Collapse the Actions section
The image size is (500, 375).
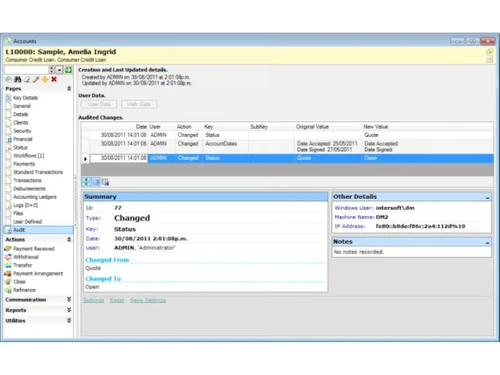pyautogui.click(x=69, y=240)
